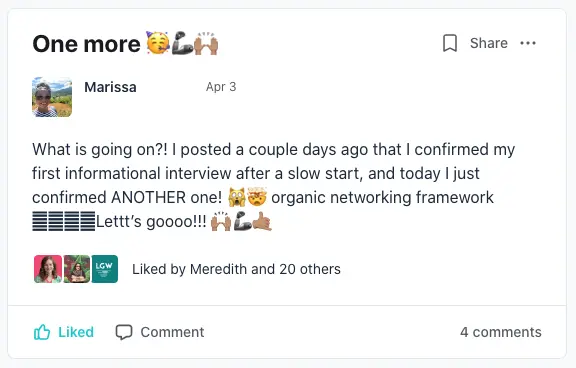
Task: View the 4 comments link
Action: (x=501, y=332)
